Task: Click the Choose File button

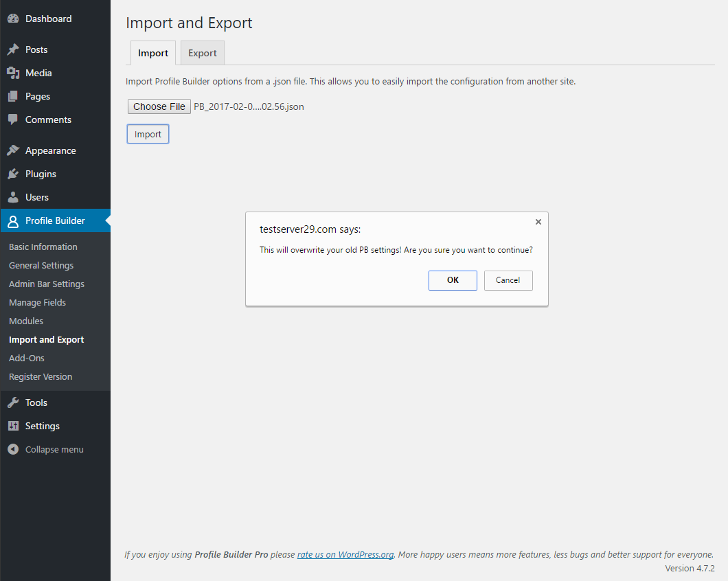Action: pyautogui.click(x=159, y=106)
